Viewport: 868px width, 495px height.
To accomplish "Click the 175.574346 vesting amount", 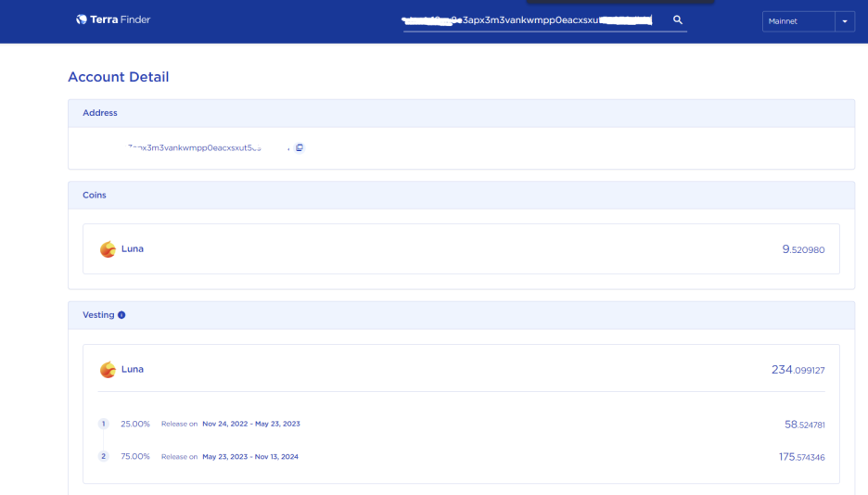I will click(801, 457).
